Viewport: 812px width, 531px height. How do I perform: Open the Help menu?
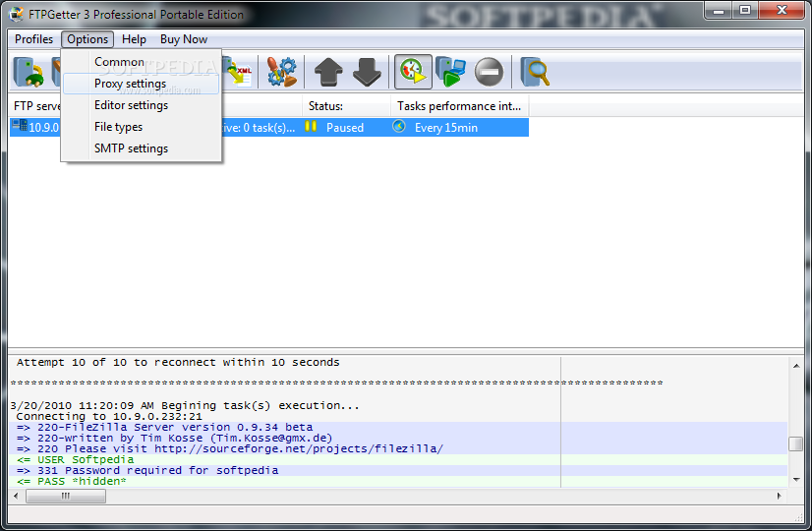click(x=134, y=39)
